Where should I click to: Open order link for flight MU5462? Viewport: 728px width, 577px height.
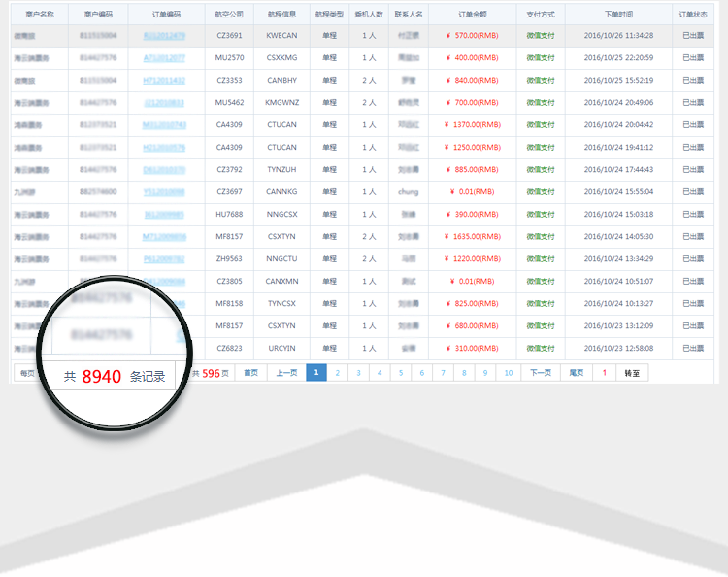[x=164, y=102]
